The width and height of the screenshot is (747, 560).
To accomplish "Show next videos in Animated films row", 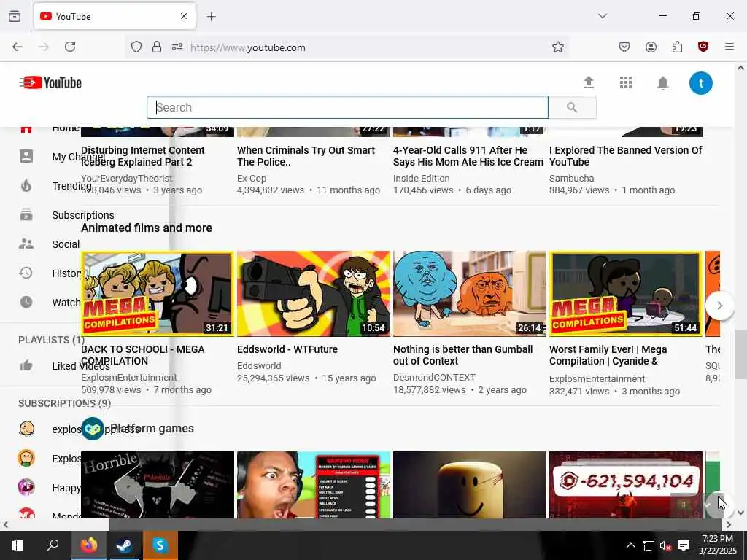I will pos(719,306).
